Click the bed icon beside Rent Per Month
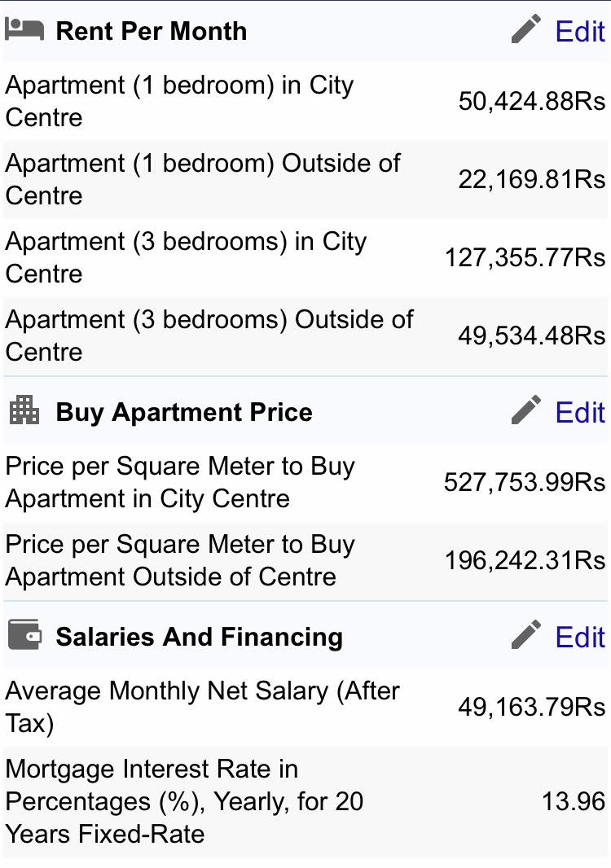Image resolution: width=611 pixels, height=868 pixels. 24,30
